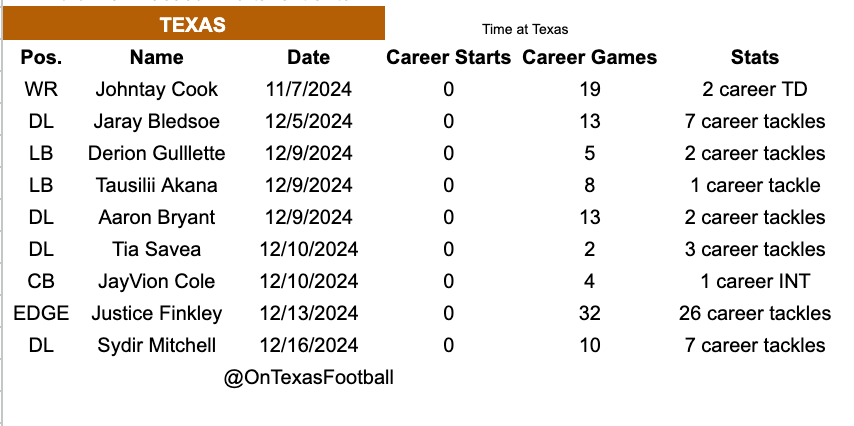Select the Stats column header
This screenshot has width=854, height=426.
[754, 57]
